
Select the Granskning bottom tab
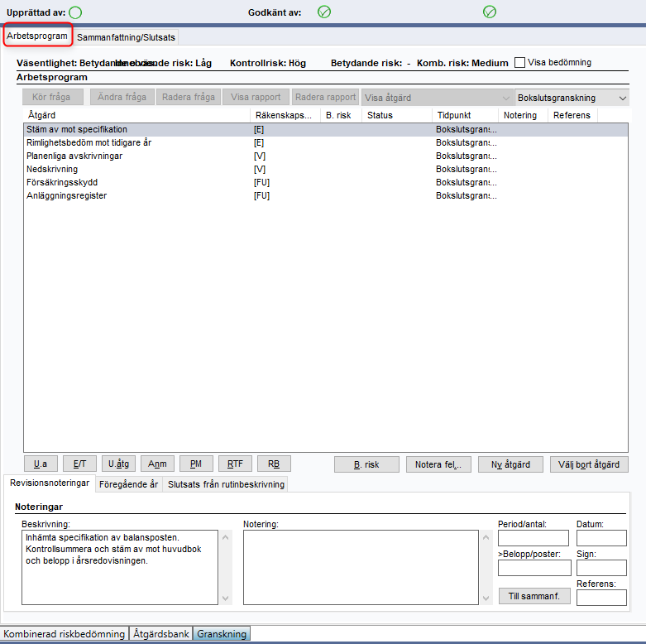pyautogui.click(x=222, y=634)
